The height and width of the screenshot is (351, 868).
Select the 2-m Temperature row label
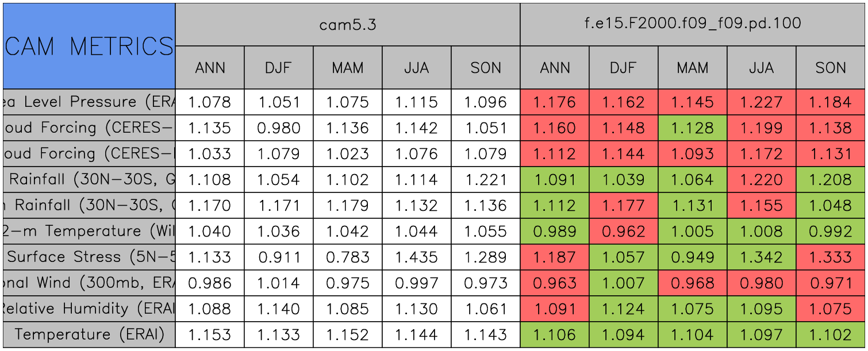point(89,231)
